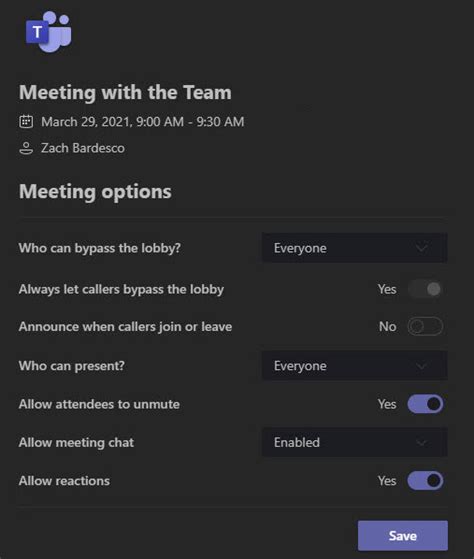Click chevron arrow in Who can present dropdown

point(422,366)
